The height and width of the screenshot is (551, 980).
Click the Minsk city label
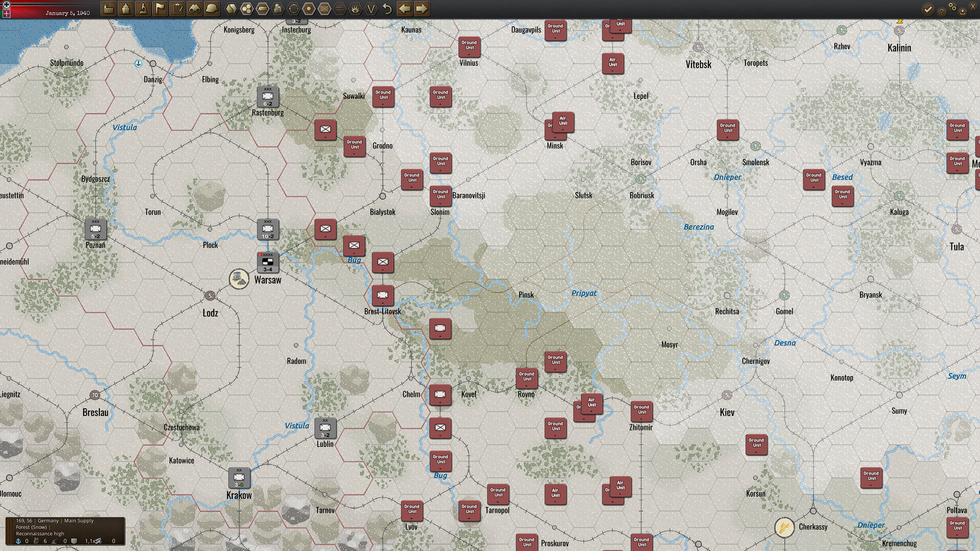pyautogui.click(x=555, y=145)
